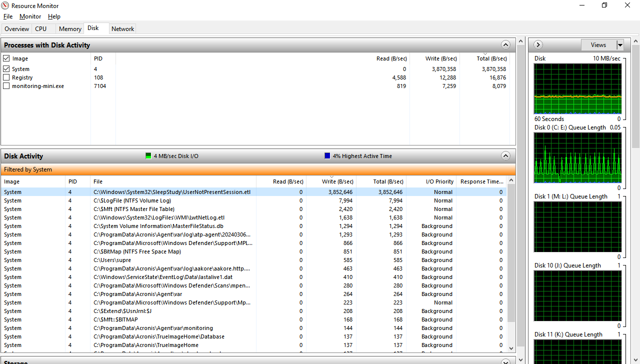Click the Views button
640x364 pixels.
(598, 45)
